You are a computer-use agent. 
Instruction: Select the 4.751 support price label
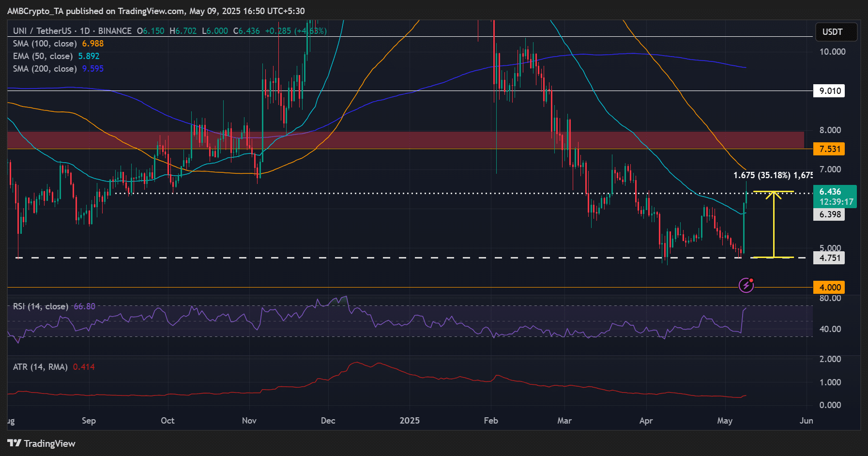click(x=829, y=258)
